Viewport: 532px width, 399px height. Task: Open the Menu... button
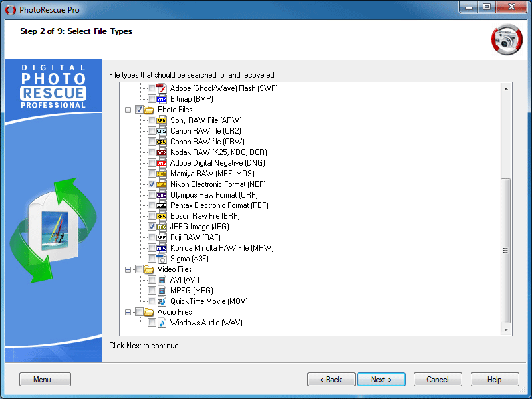tap(45, 379)
